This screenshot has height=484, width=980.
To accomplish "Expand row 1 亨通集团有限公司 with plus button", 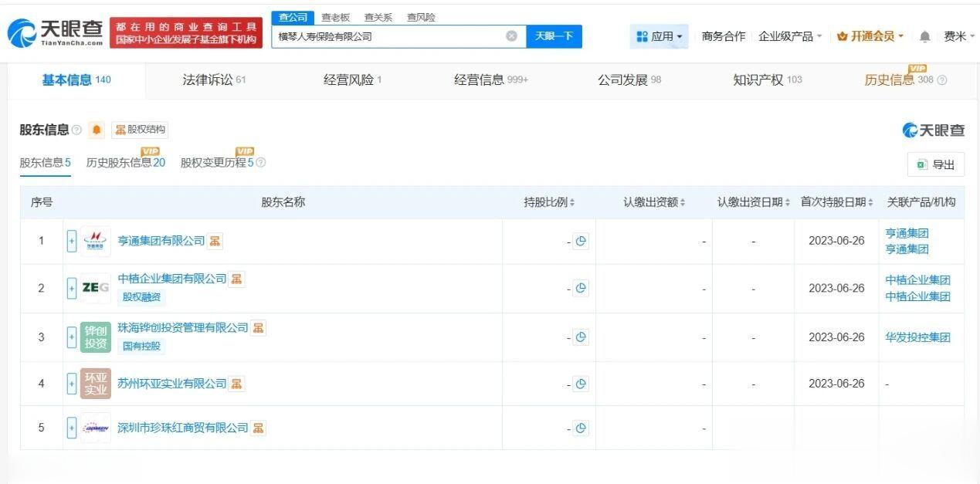I will point(72,241).
